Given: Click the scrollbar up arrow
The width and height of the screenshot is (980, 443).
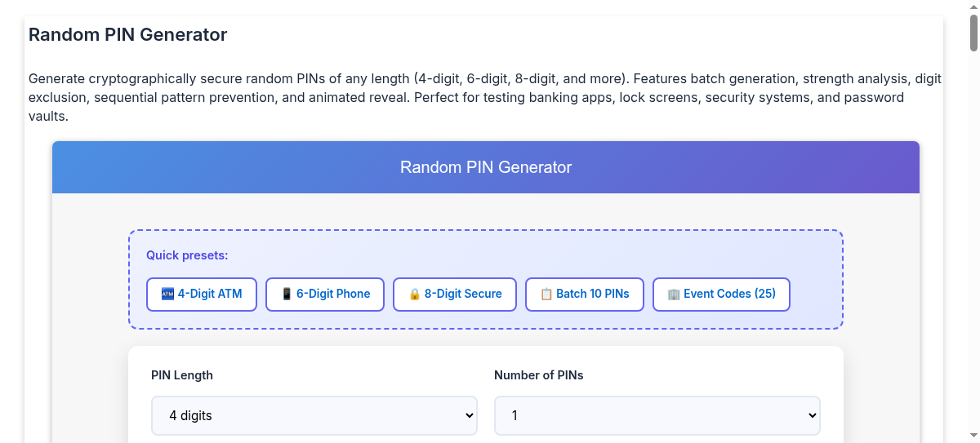Looking at the screenshot, I should tap(973, 7).
